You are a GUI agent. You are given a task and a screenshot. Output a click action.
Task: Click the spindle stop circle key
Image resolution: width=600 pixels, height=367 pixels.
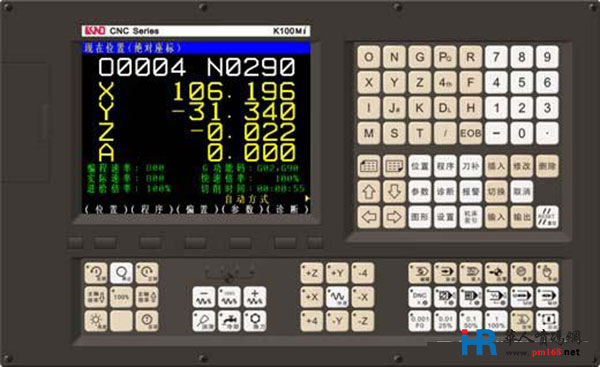point(121,272)
